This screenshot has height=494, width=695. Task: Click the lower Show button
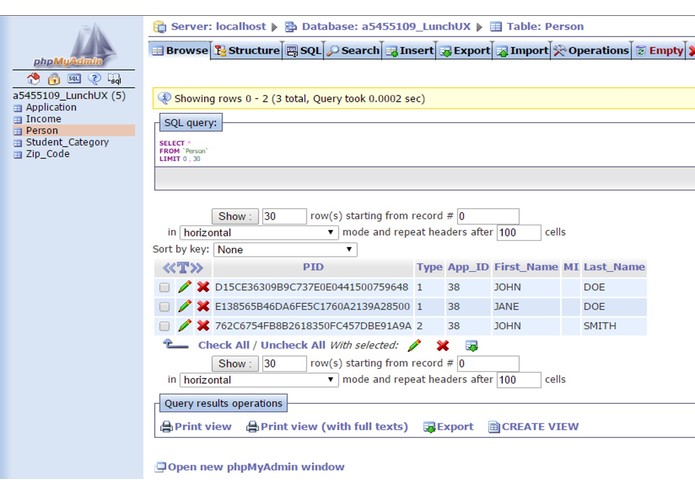(235, 364)
